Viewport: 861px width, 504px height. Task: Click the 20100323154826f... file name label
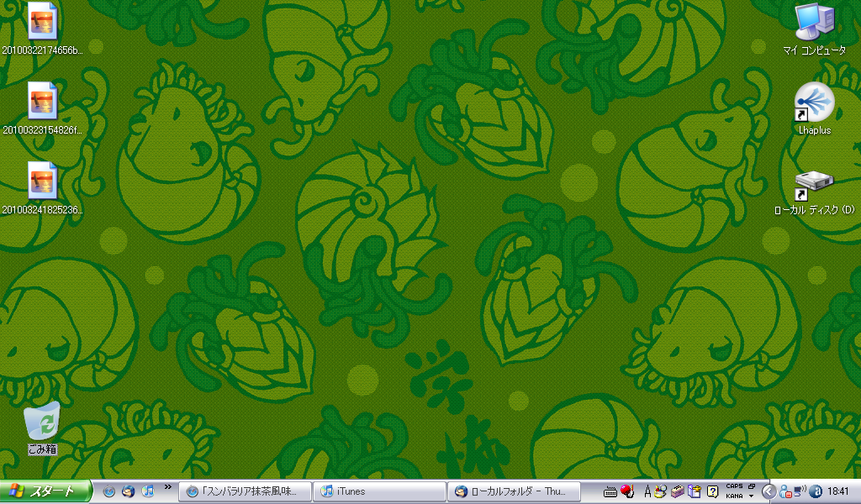[x=42, y=130]
